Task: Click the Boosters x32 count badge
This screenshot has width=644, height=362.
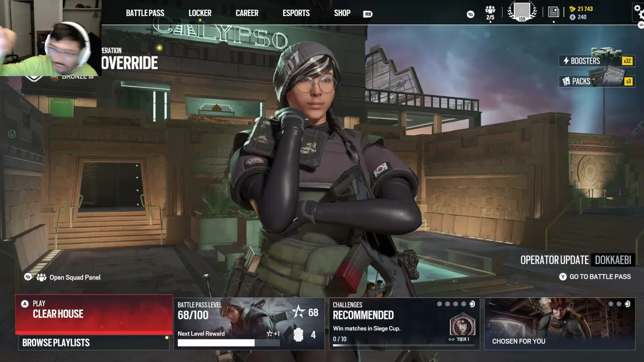Action: (627, 61)
